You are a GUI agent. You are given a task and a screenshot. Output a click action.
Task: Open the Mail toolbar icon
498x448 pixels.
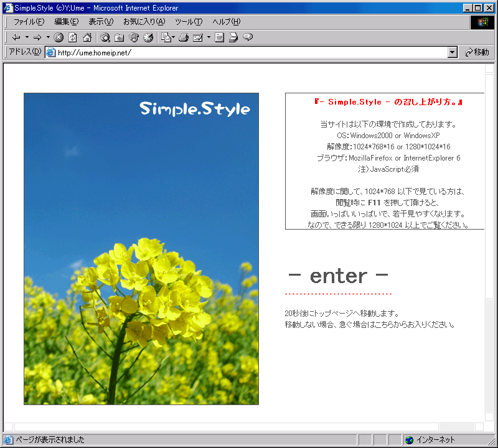[x=167, y=37]
